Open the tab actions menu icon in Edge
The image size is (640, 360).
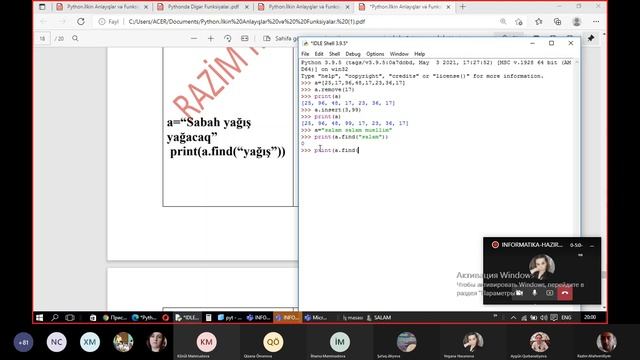click(x=42, y=7)
